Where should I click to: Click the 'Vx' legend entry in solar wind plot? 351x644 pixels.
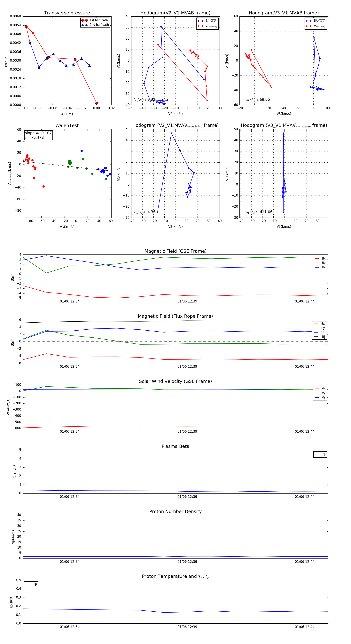(x=320, y=389)
